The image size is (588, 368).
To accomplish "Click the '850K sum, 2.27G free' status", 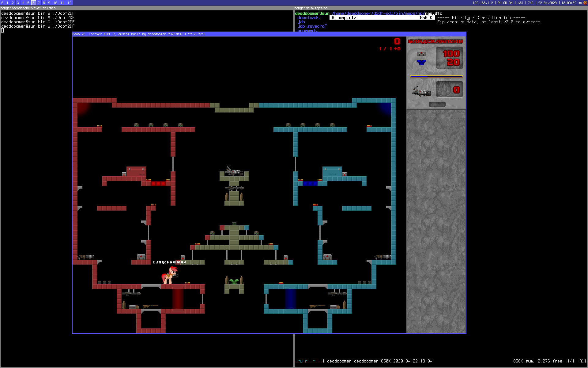I will tap(538, 361).
